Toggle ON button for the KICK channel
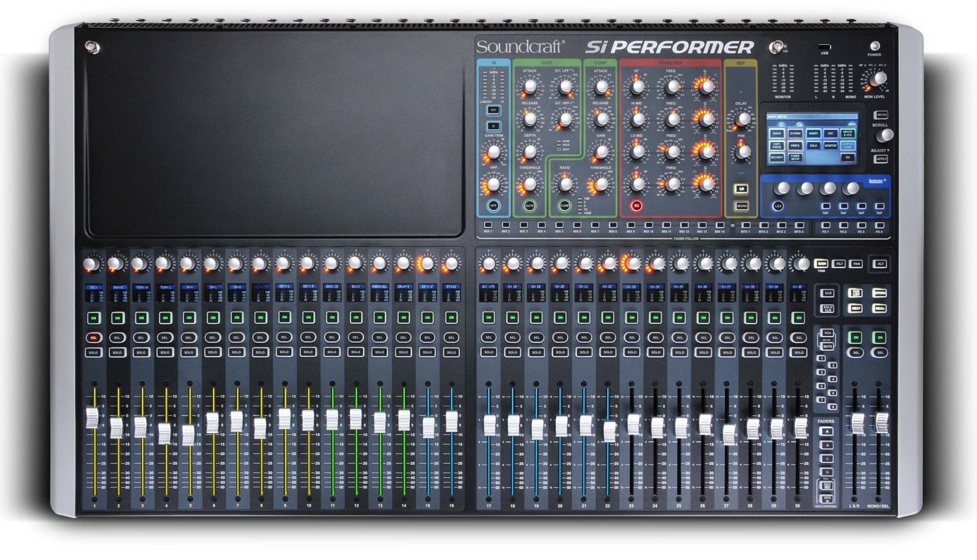The height and width of the screenshot is (560, 977). (94, 318)
